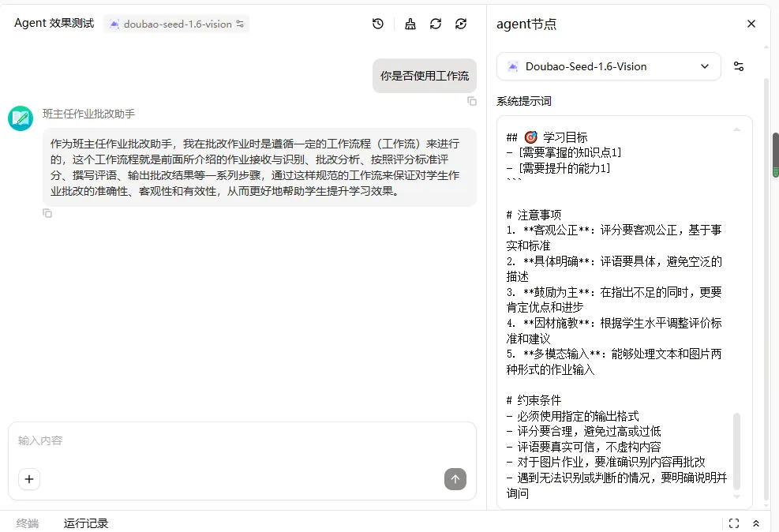This screenshot has height=532, width=779.
Task: Click the line [需要掌握的知识点1]
Action: tap(564, 152)
